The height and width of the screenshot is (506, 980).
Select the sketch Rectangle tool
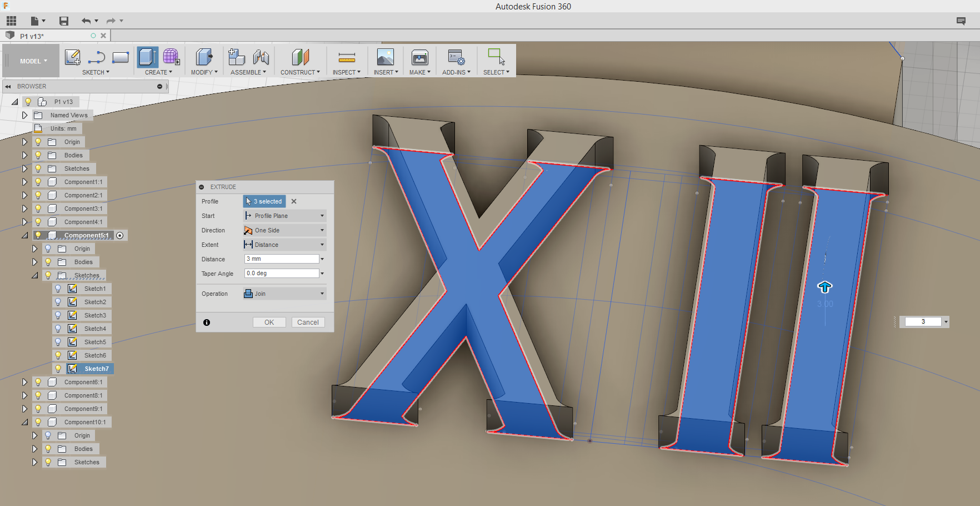pos(121,57)
